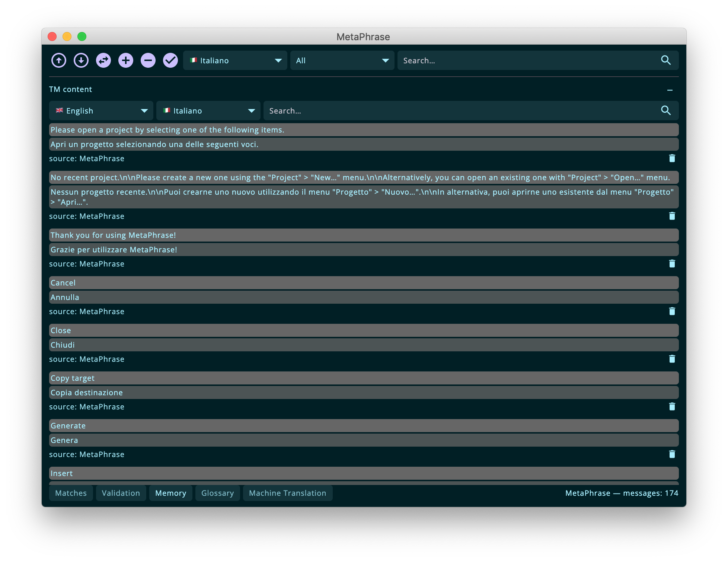This screenshot has width=728, height=562.
Task: Open the Machine Translation tab
Action: (288, 493)
